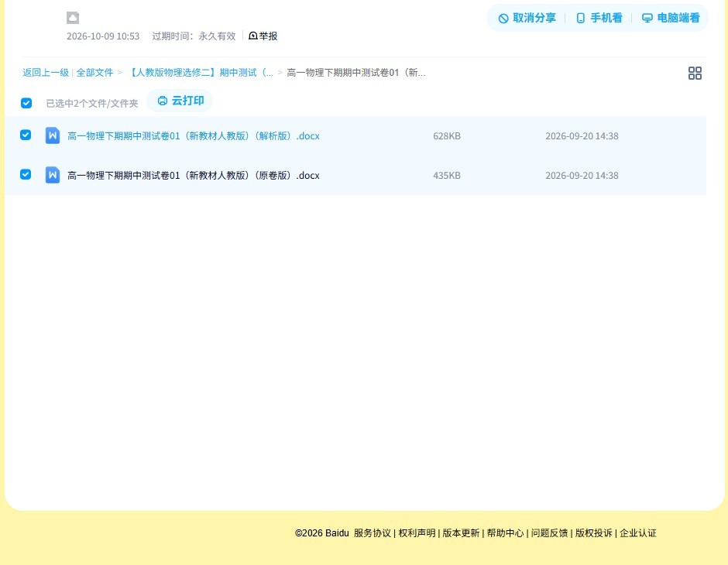
Task: Click share timestamp 2026-10-09 10:53
Action: tap(103, 36)
